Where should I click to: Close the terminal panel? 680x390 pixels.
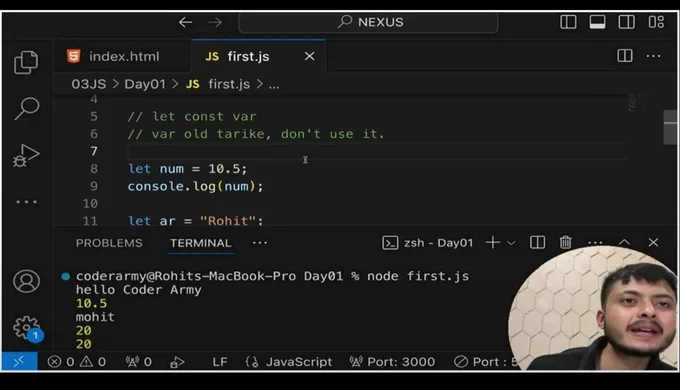[653, 243]
